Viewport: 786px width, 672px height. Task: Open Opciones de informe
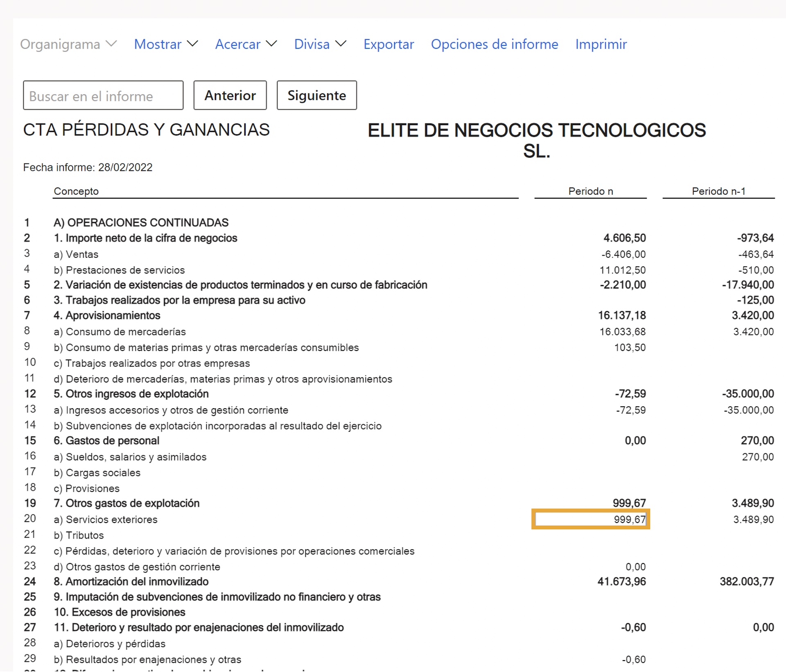click(x=495, y=44)
